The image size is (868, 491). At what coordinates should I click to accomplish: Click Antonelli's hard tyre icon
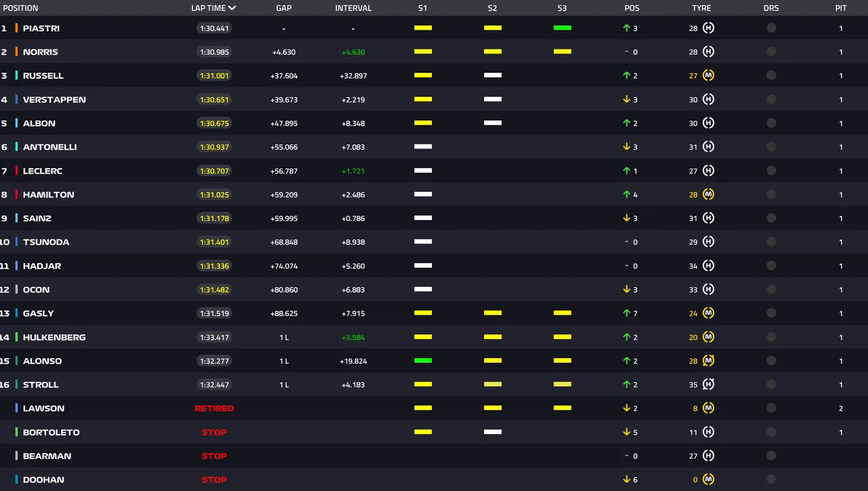pos(709,146)
